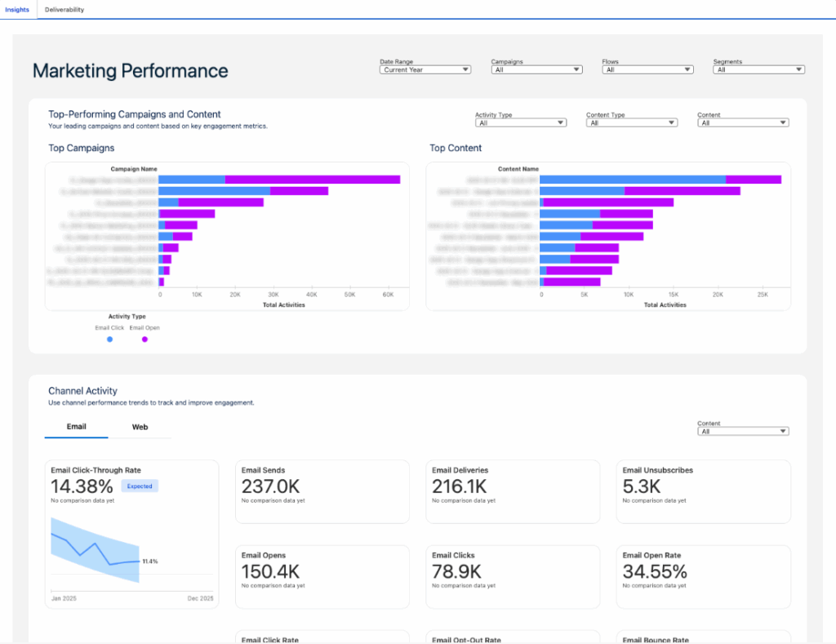Open the Flows filter dropdown
The image size is (836, 644).
pos(647,69)
